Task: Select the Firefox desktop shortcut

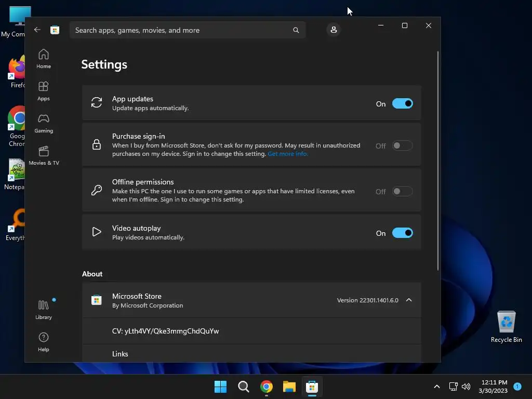Action: click(16, 72)
